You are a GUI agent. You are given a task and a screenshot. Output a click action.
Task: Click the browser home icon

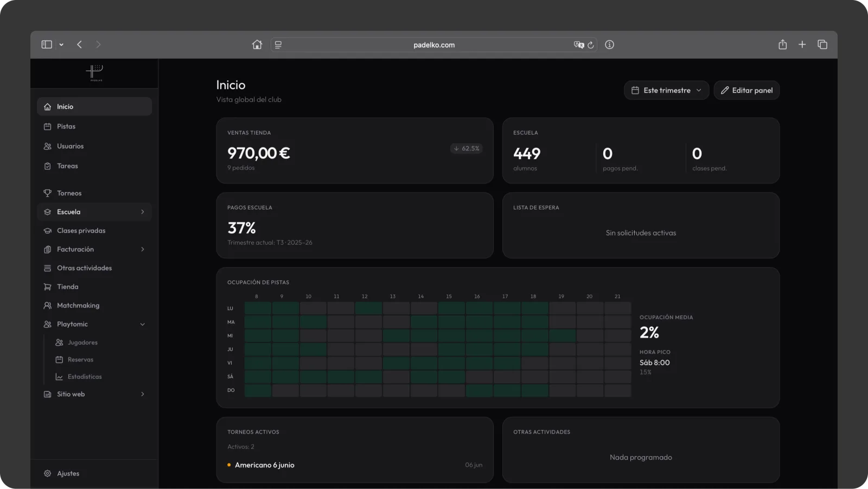(257, 45)
